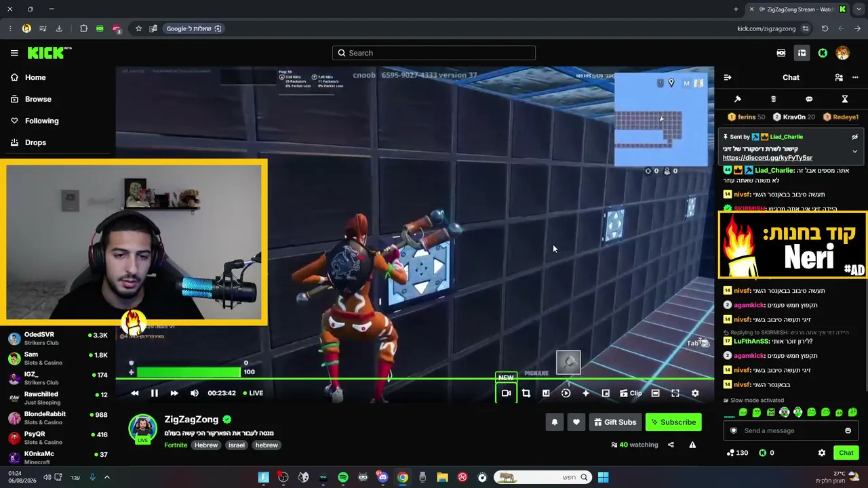Open ZigZagZong channel avatar
The width and height of the screenshot is (868, 488).
pos(143,429)
